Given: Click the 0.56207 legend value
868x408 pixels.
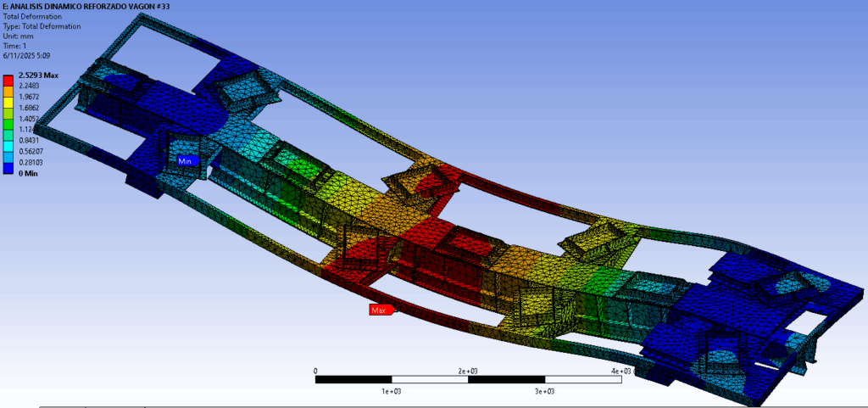Looking at the screenshot, I should (x=31, y=151).
